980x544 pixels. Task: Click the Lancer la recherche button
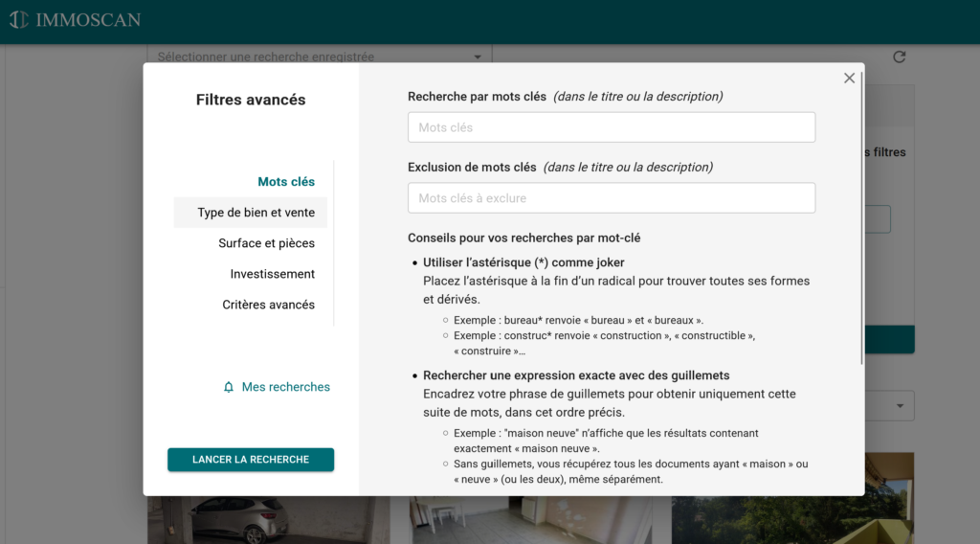coord(251,460)
